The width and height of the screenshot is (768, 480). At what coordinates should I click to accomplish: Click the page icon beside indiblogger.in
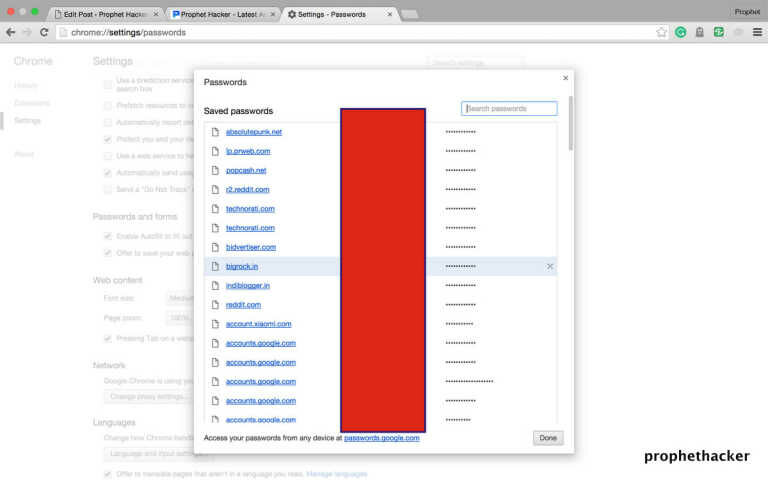click(x=215, y=286)
